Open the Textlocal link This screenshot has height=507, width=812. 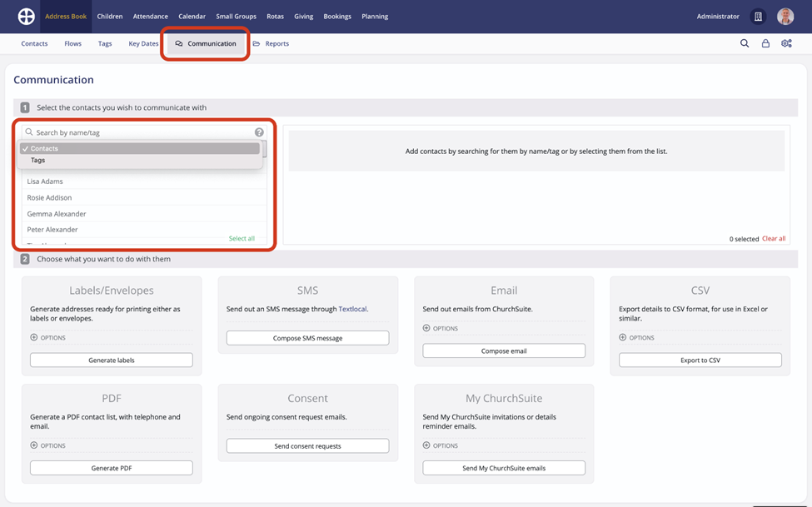(x=352, y=309)
